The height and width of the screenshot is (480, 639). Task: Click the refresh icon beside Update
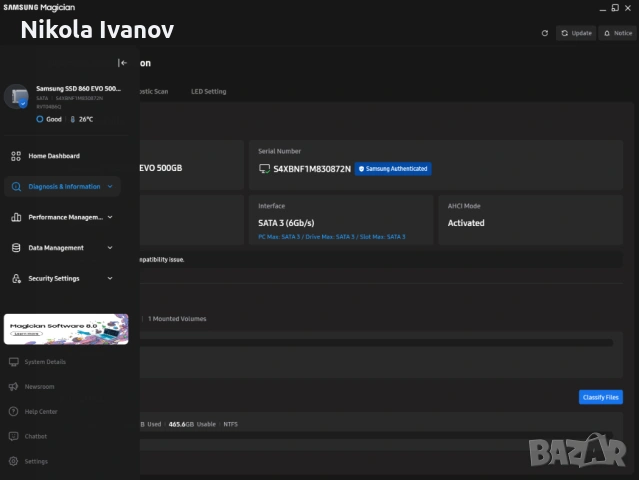[x=544, y=33]
